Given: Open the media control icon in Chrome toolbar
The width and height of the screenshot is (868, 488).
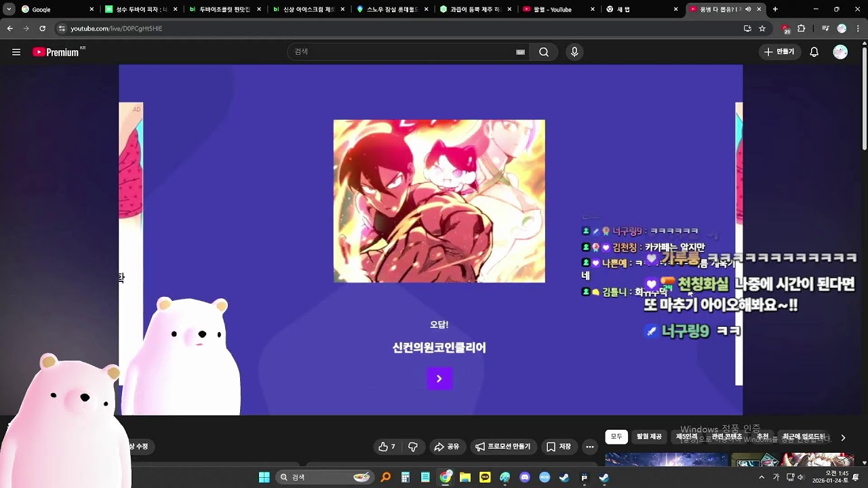Looking at the screenshot, I should pyautogui.click(x=825, y=28).
